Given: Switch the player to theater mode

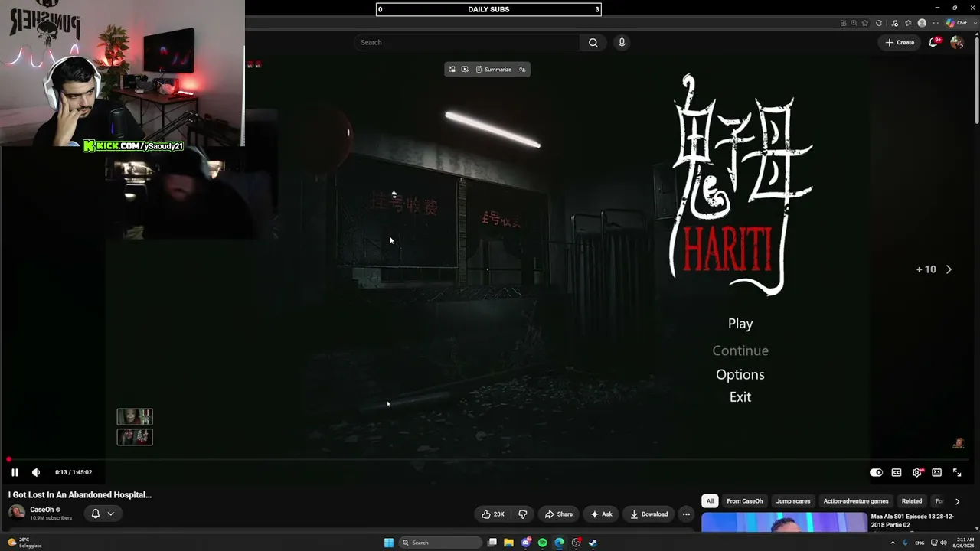Looking at the screenshot, I should 936,472.
